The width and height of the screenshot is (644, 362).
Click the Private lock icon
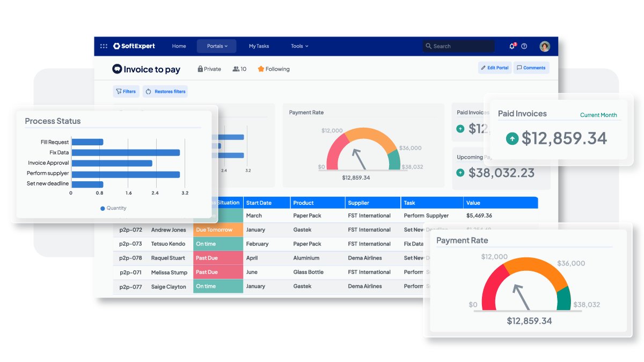click(200, 69)
